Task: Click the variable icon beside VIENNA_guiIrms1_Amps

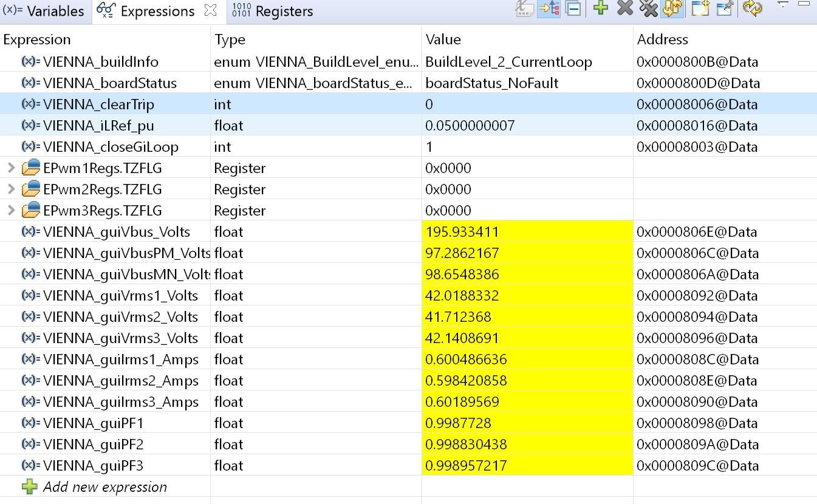Action: click(31, 359)
